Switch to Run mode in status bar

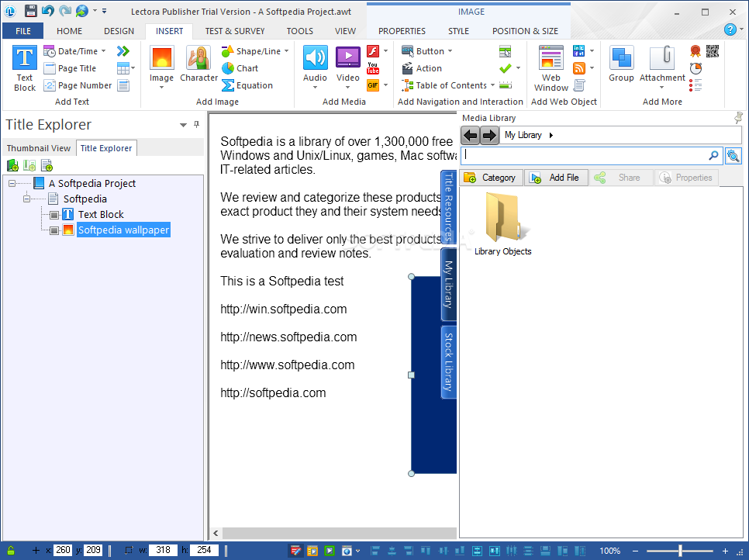click(x=312, y=551)
